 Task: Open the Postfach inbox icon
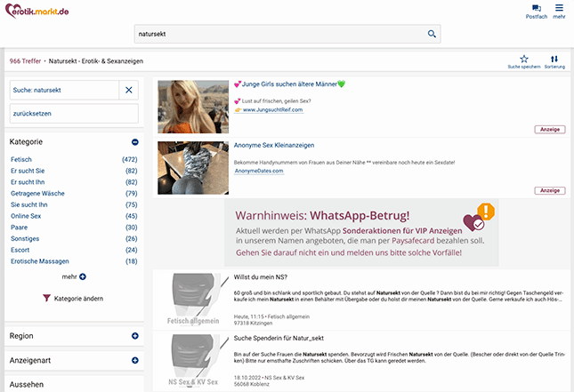(537, 9)
